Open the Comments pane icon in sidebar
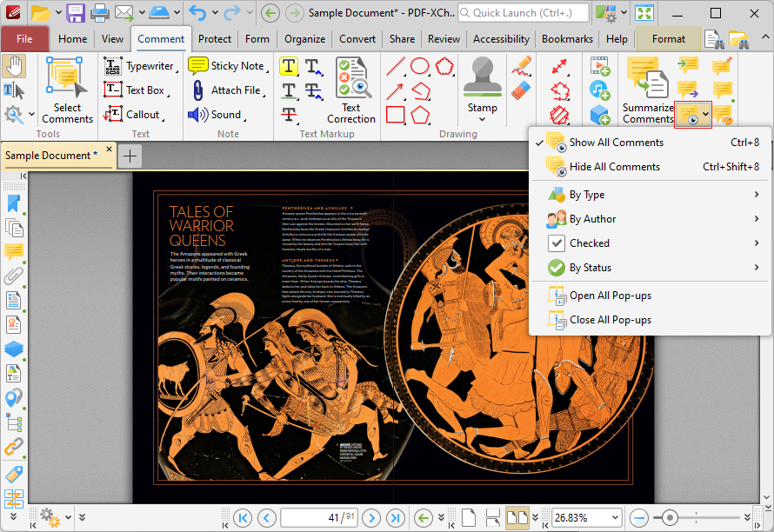The width and height of the screenshot is (774, 532). [x=13, y=252]
